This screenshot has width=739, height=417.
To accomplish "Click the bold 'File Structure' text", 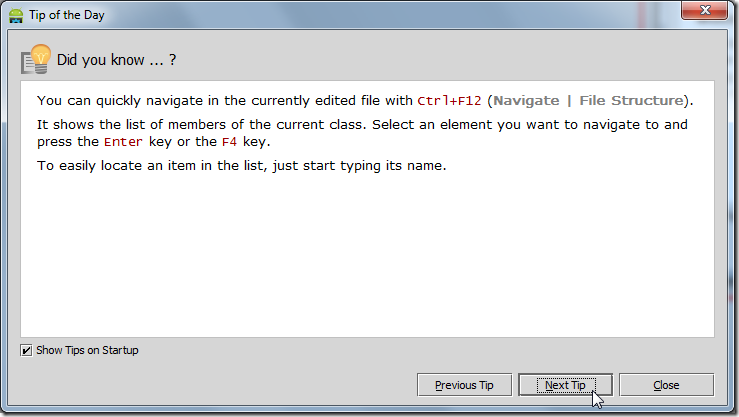I will [632, 100].
